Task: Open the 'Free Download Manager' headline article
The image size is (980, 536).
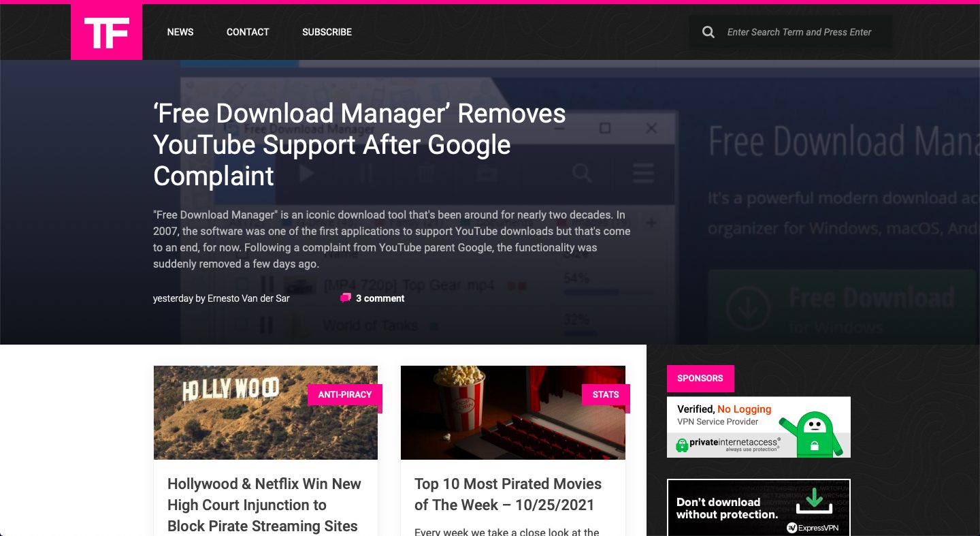Action: tap(359, 144)
